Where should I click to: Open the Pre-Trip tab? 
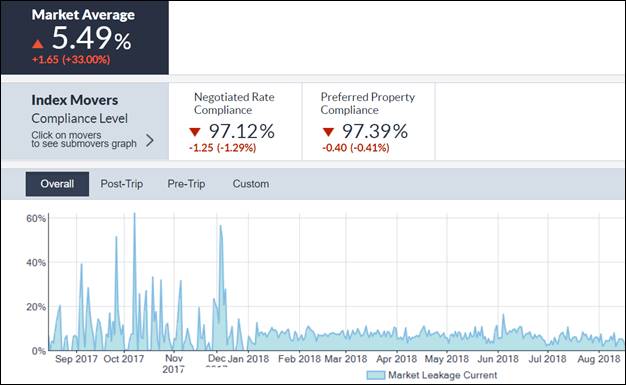pyautogui.click(x=186, y=184)
